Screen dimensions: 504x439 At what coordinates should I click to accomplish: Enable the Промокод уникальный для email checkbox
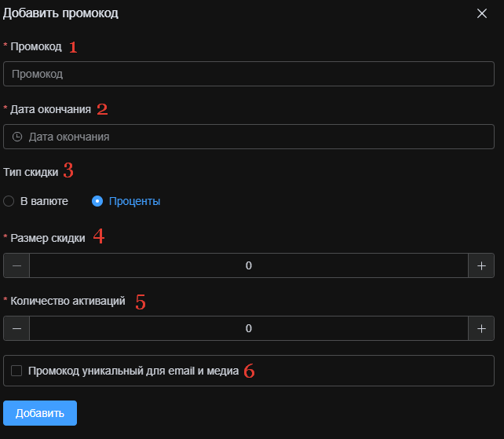click(16, 371)
